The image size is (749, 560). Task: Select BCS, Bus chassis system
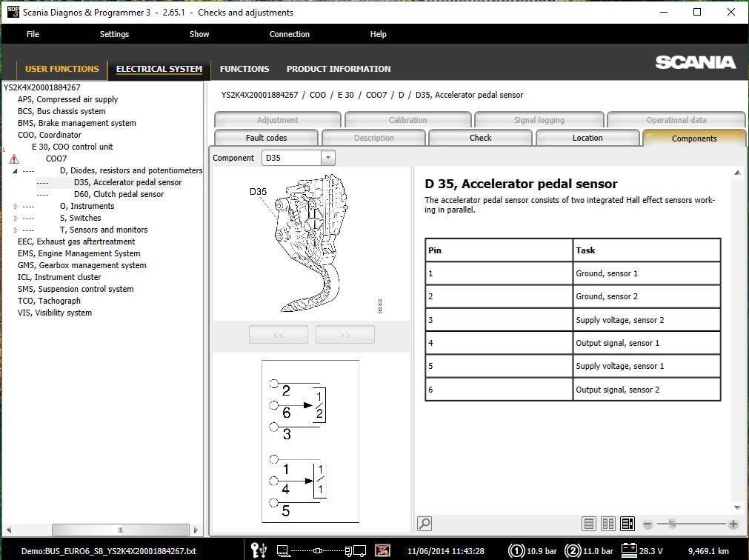pos(61,111)
